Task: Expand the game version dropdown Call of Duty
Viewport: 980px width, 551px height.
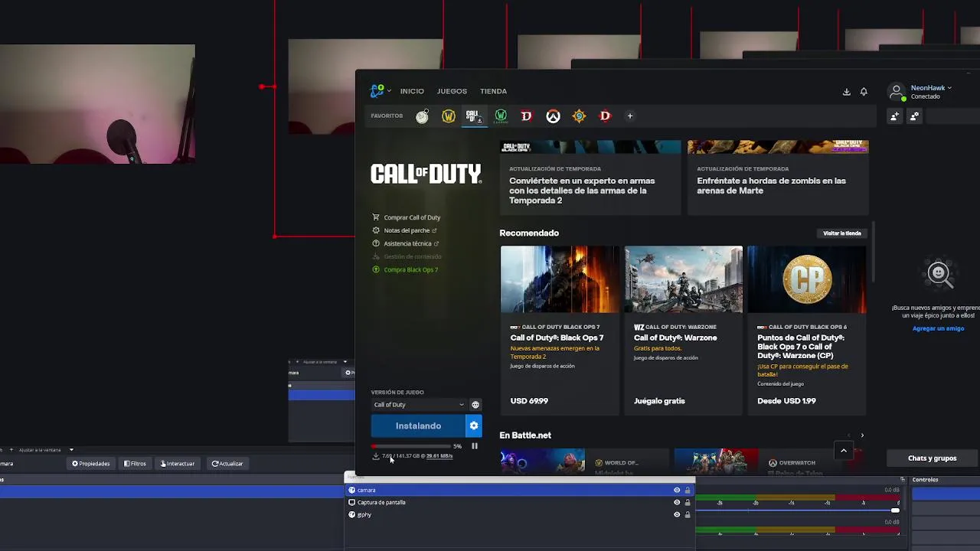Action: coord(418,405)
